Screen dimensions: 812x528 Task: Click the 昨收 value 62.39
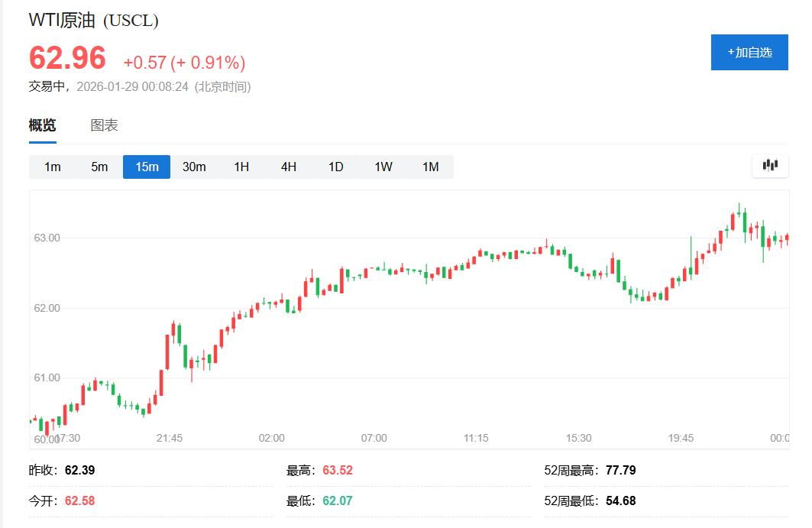[79, 470]
